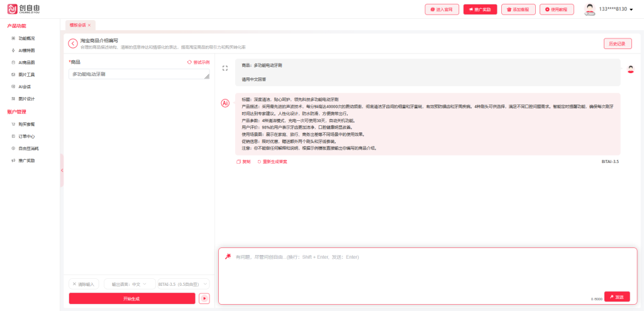The height and width of the screenshot is (311, 644).
Task: Open the 133****8130 account menu
Action: (616, 9)
